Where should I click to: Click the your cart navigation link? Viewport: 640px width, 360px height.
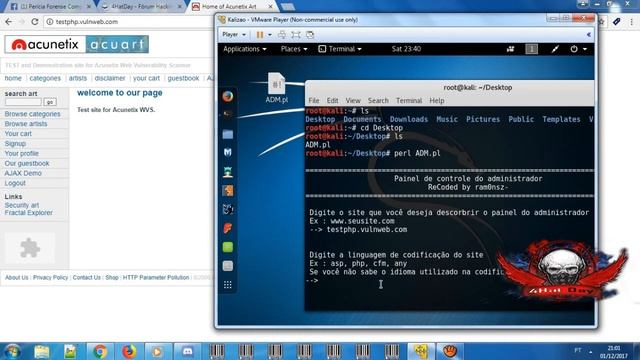pos(146,78)
